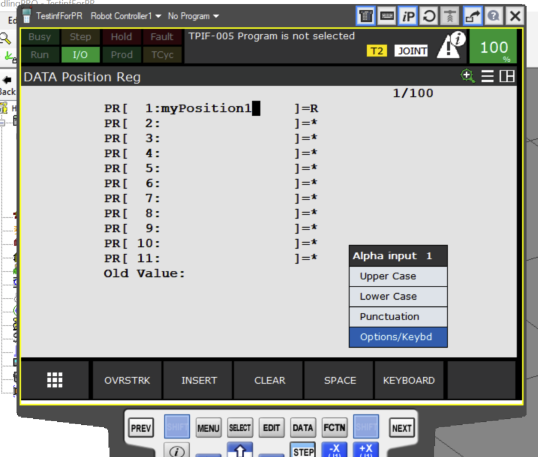Select Options/Keybd in Alpha input menu

click(x=398, y=337)
